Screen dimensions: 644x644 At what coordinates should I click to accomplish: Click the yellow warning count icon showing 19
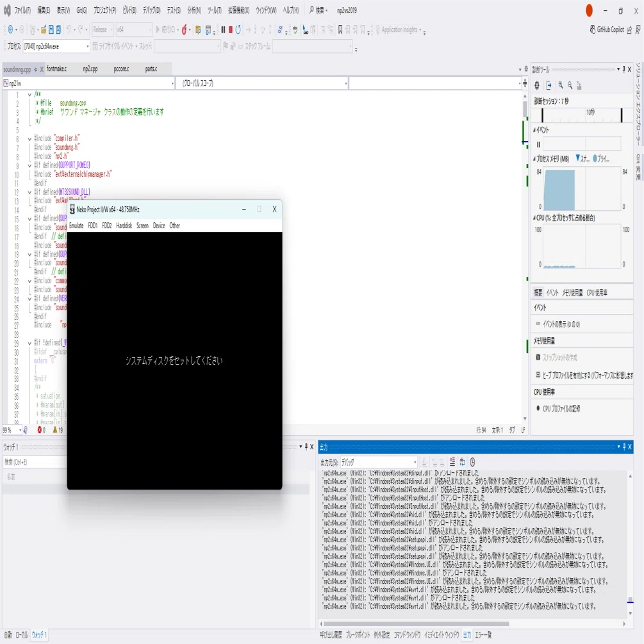(x=55, y=430)
